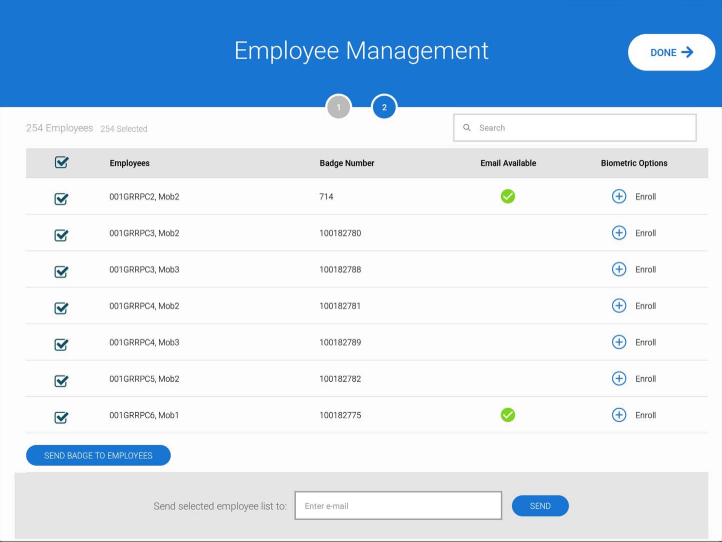Click the enroll plus icon for badge 714
Viewport: 722px width, 542px height.
point(618,196)
